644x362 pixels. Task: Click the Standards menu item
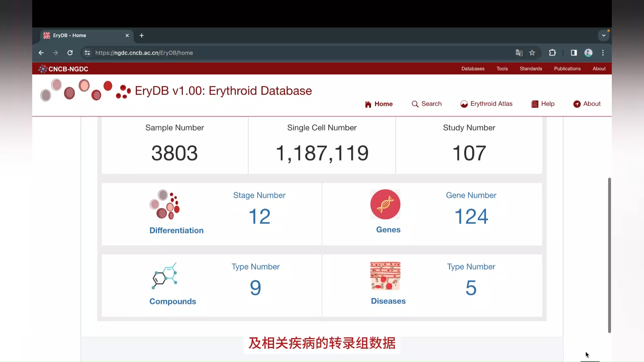pyautogui.click(x=531, y=68)
